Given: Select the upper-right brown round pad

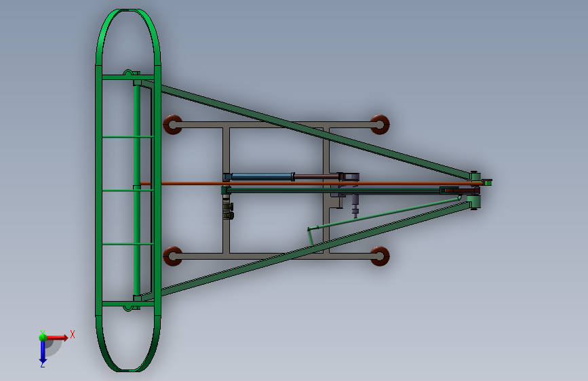Looking at the screenshot, I should 380,125.
